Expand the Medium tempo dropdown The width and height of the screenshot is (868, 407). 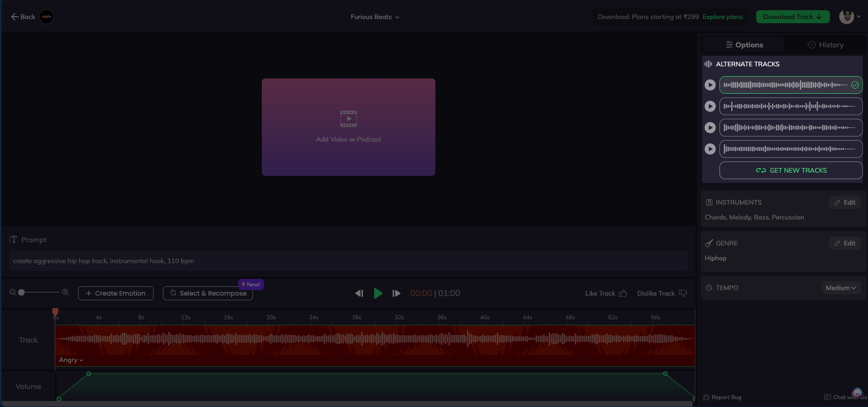(x=841, y=288)
